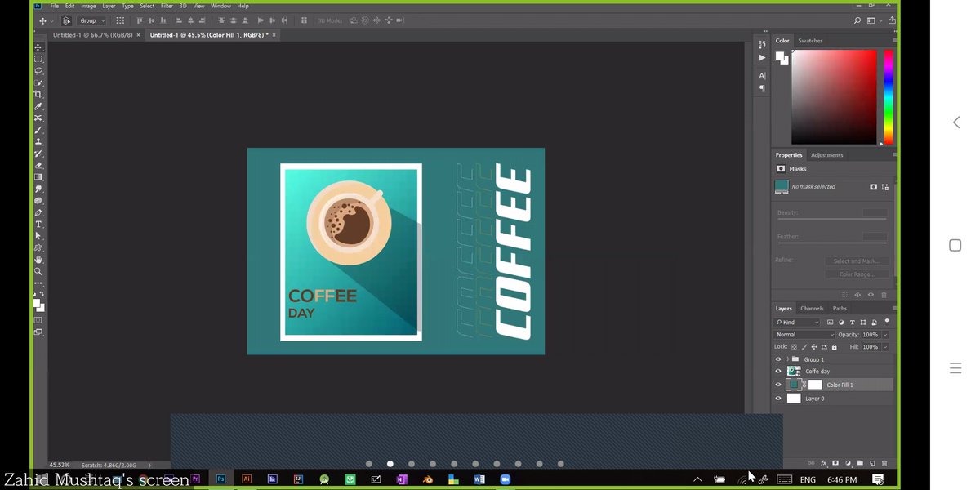Viewport: 980px width, 490px height.
Task: Click the Select and Mask button
Action: pyautogui.click(x=857, y=261)
